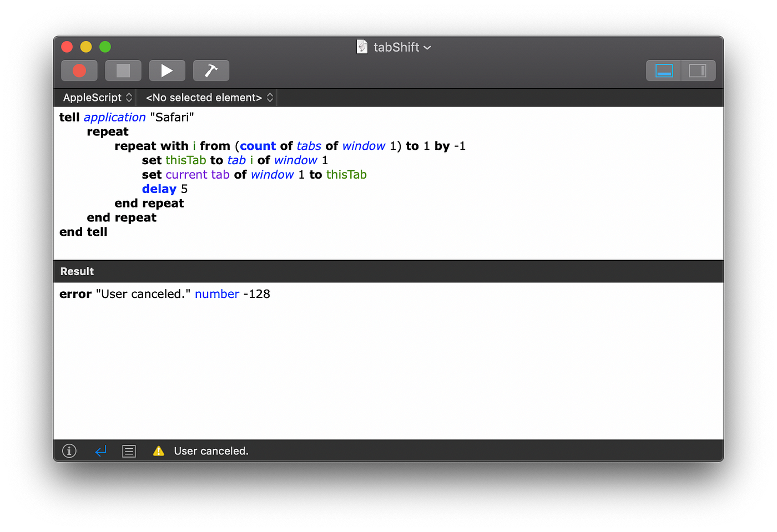This screenshot has height=532, width=777.
Task: Show the log view icon
Action: coord(129,451)
